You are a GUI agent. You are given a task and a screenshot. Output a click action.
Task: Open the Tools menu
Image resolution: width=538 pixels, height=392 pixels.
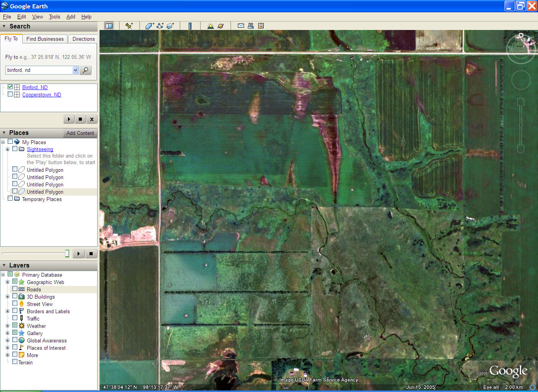(55, 17)
